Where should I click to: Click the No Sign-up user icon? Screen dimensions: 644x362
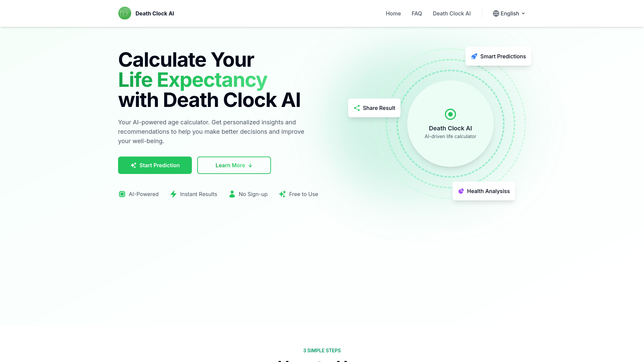point(232,194)
